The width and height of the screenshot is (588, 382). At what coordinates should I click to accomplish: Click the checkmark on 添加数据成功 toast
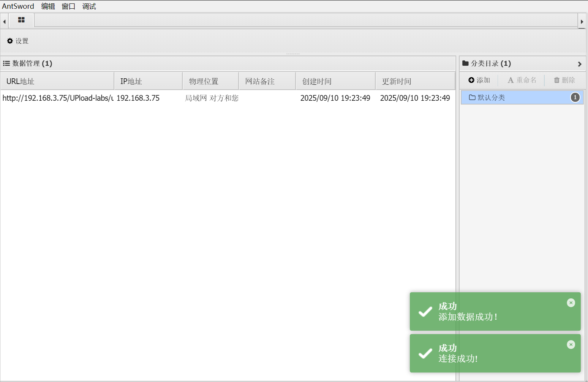[x=425, y=312]
